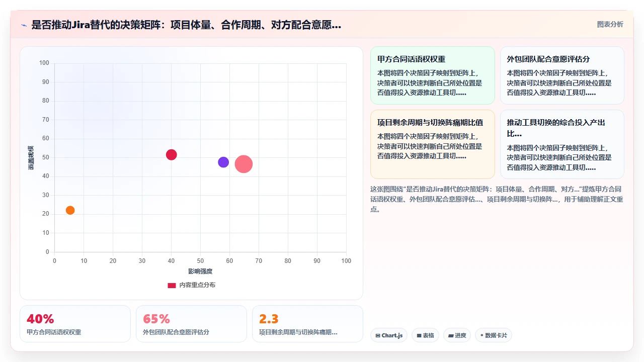Image resolution: width=644 pixels, height=362 pixels.
Task: Select the 进度 tag
Action: pyautogui.click(x=457, y=335)
